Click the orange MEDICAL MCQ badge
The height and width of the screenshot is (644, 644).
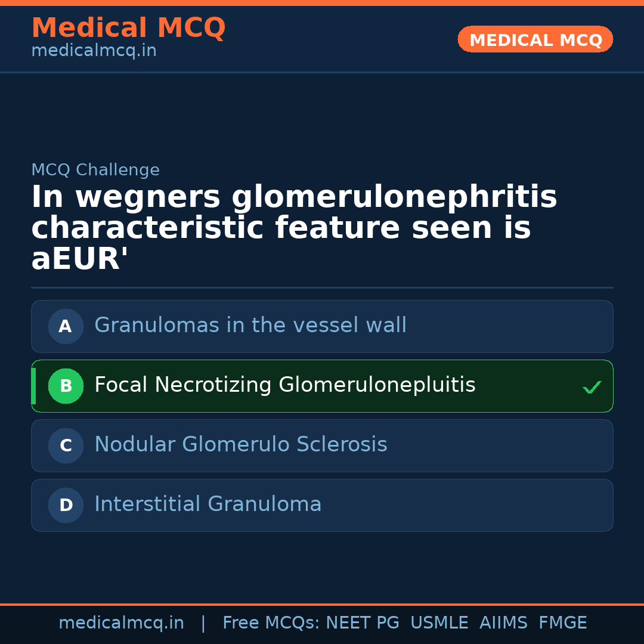[x=535, y=39]
